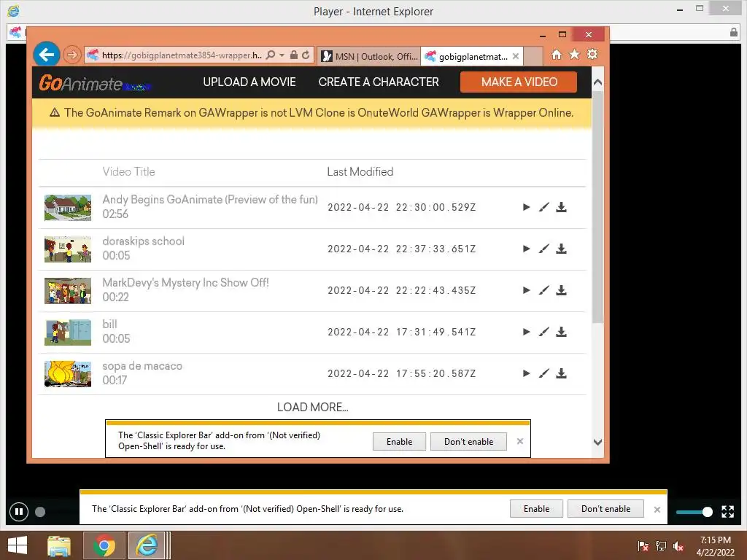Image resolution: width=747 pixels, height=560 pixels.
Task: Open CREATE A CHARACTER menu item
Action: tap(379, 82)
